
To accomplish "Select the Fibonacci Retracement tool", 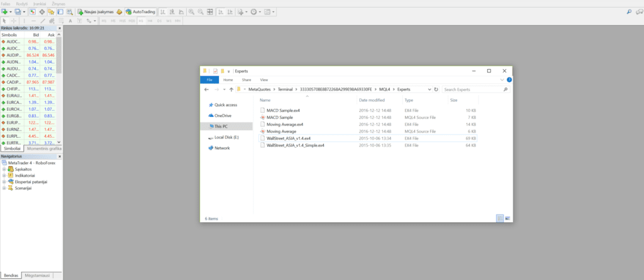I will 61,21.
